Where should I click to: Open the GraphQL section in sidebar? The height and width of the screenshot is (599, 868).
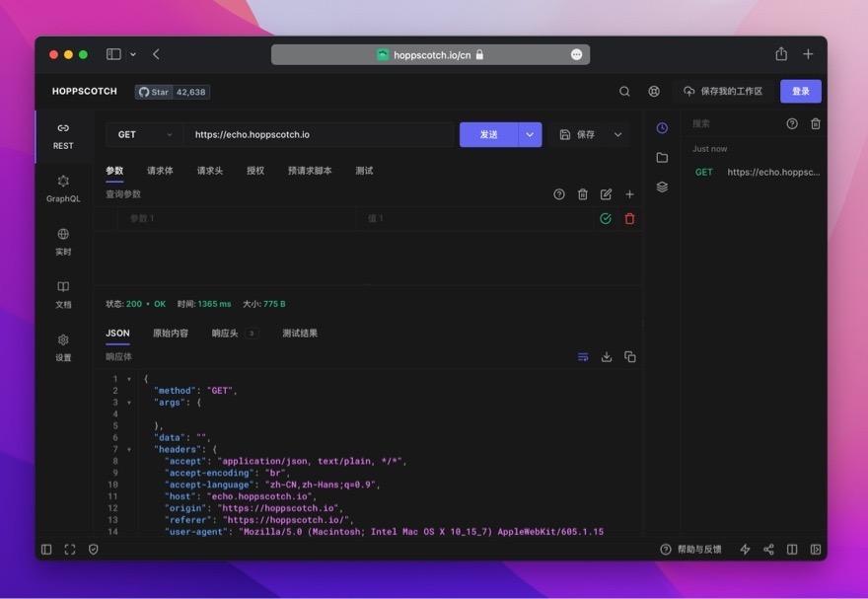click(63, 189)
